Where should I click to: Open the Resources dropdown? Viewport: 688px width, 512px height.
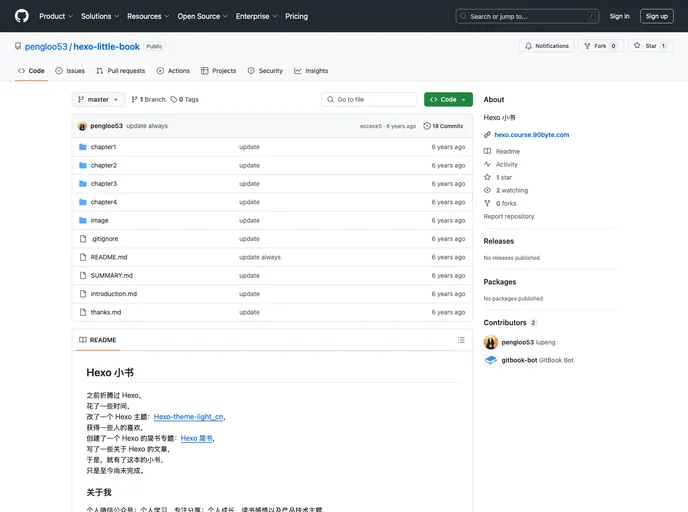click(x=148, y=16)
